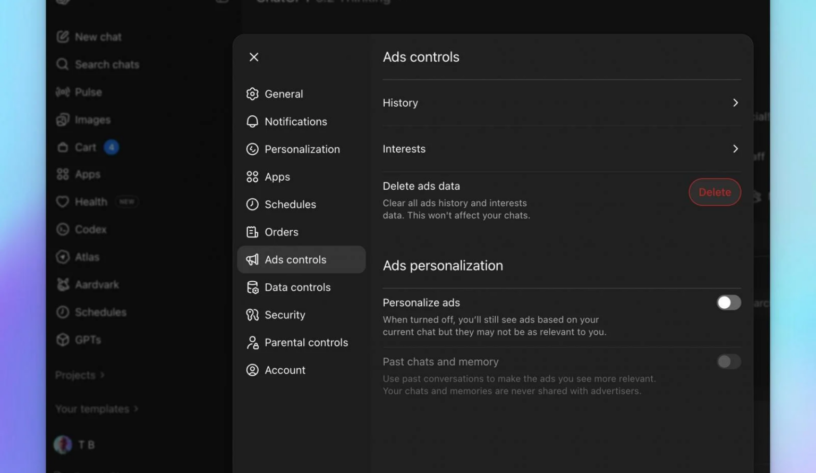
Task: Toggle Past chats and memory switch
Action: [x=728, y=362]
